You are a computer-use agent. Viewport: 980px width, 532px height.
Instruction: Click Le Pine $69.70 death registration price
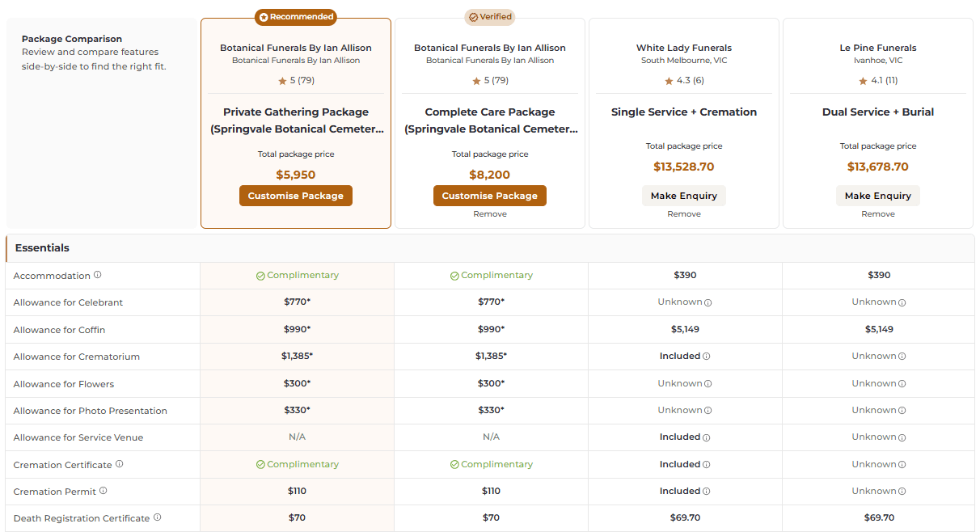[x=879, y=517]
